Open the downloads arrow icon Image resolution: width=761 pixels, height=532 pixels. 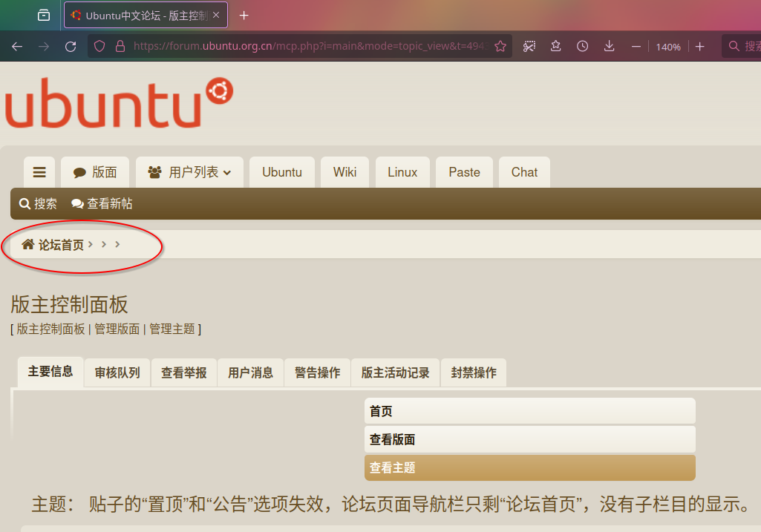point(609,47)
